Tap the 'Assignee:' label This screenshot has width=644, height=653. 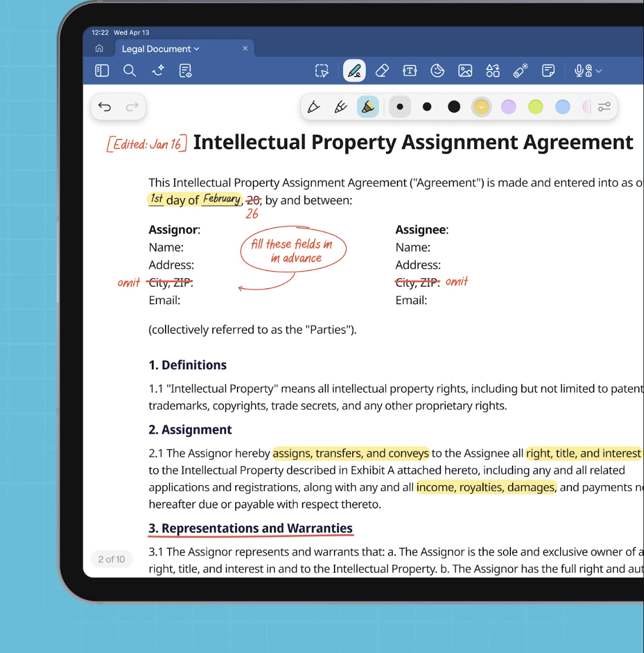(421, 229)
